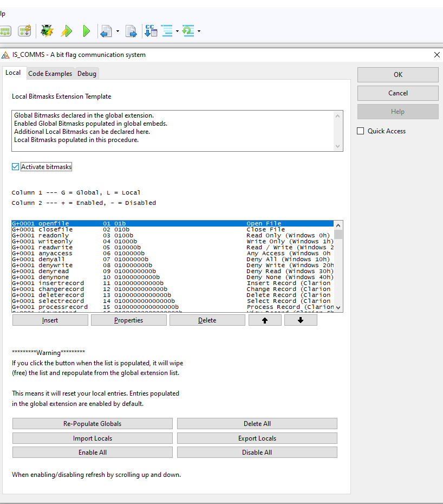Image resolution: width=443 pixels, height=504 pixels.
Task: Toggle the Activate bitmasks checkbox
Action: 15,167
